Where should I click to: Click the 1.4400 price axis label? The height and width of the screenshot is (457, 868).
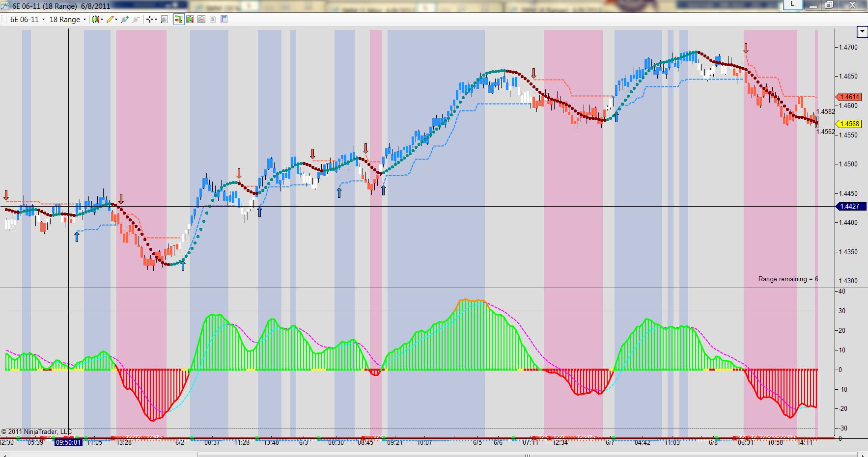click(848, 223)
